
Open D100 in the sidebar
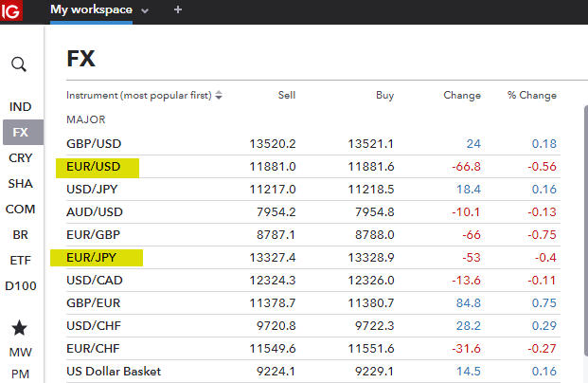21,285
